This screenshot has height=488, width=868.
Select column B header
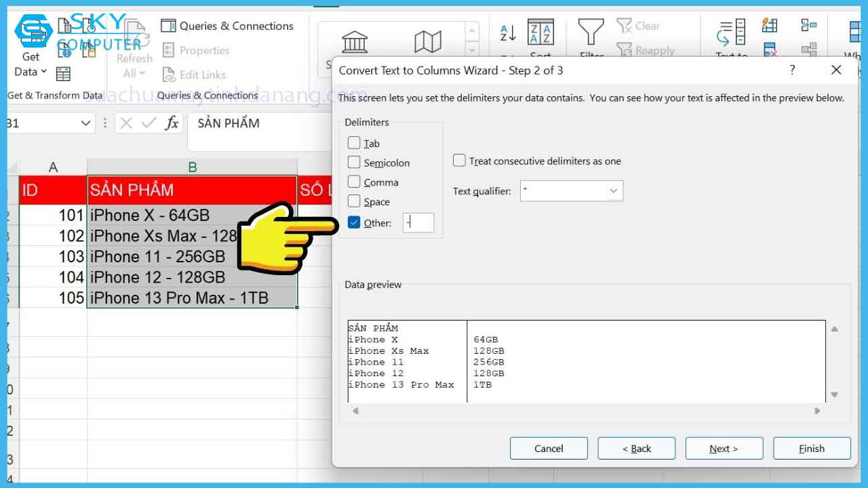(192, 167)
